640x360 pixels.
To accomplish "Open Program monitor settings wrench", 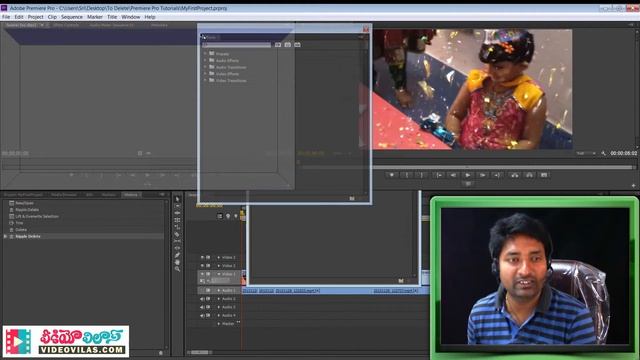I will click(603, 153).
